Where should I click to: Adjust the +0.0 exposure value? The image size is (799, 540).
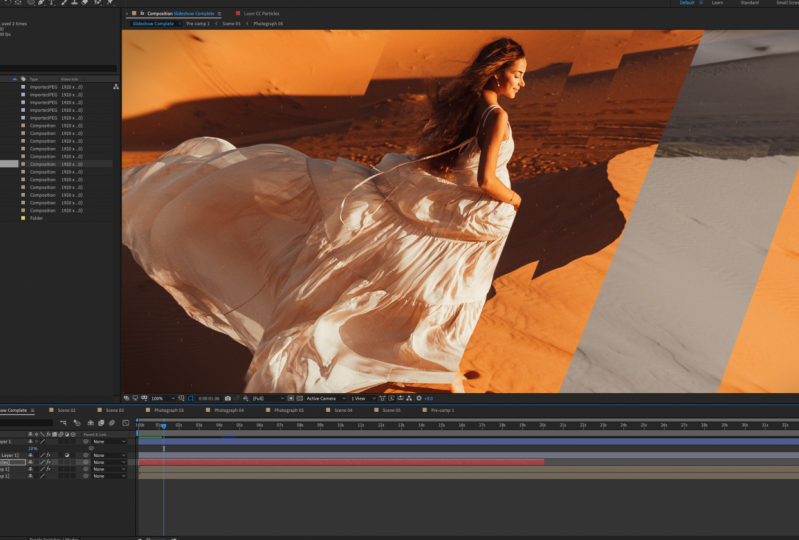click(x=429, y=398)
